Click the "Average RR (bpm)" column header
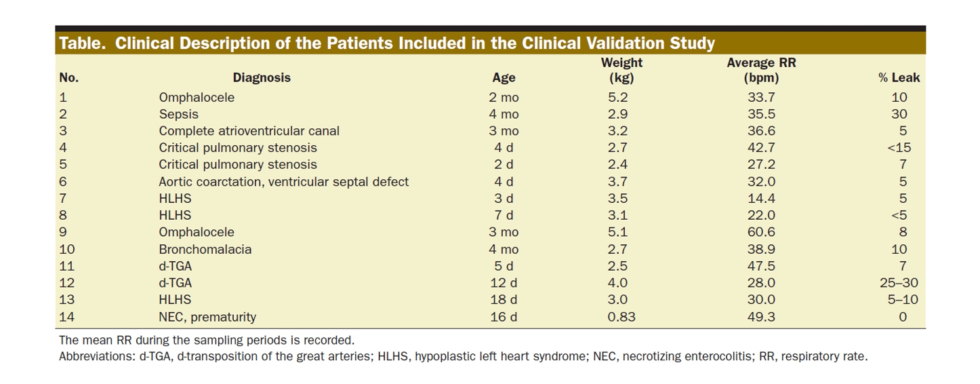 (x=761, y=71)
